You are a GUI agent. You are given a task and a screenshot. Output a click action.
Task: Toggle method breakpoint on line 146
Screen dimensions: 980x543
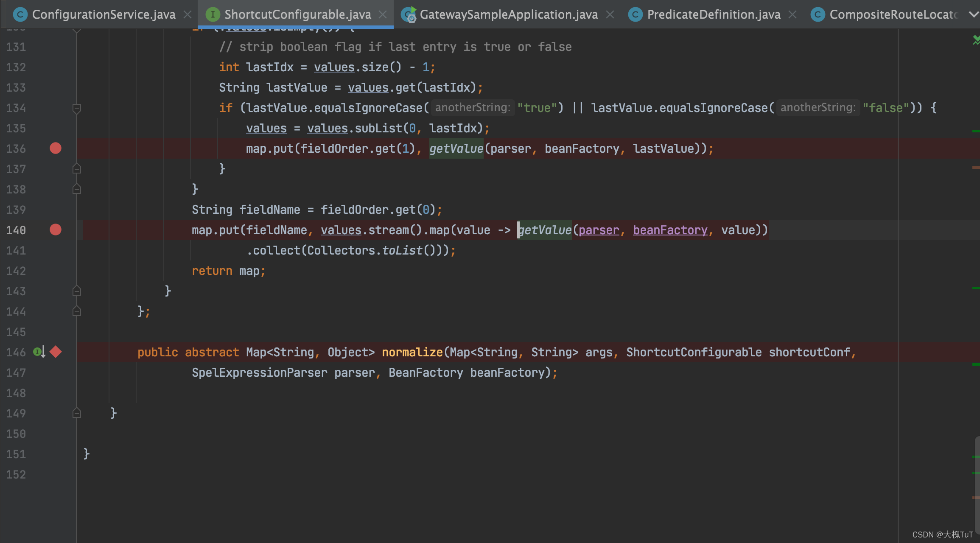56,352
